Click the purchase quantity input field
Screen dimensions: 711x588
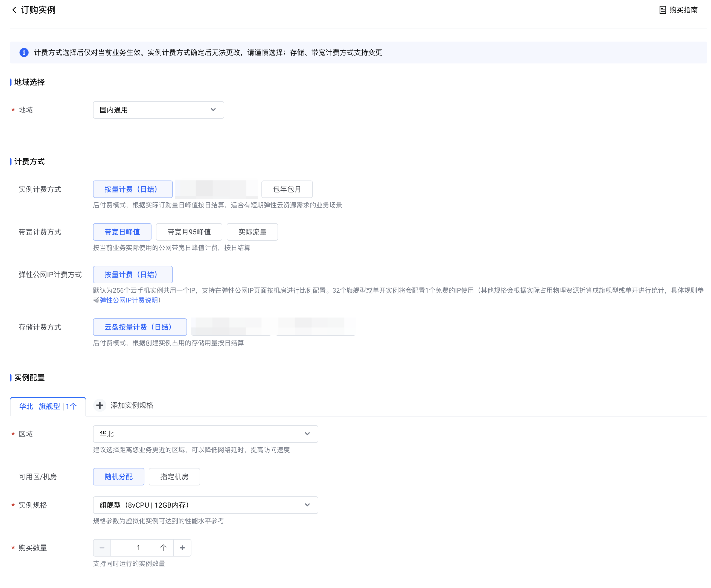(138, 547)
